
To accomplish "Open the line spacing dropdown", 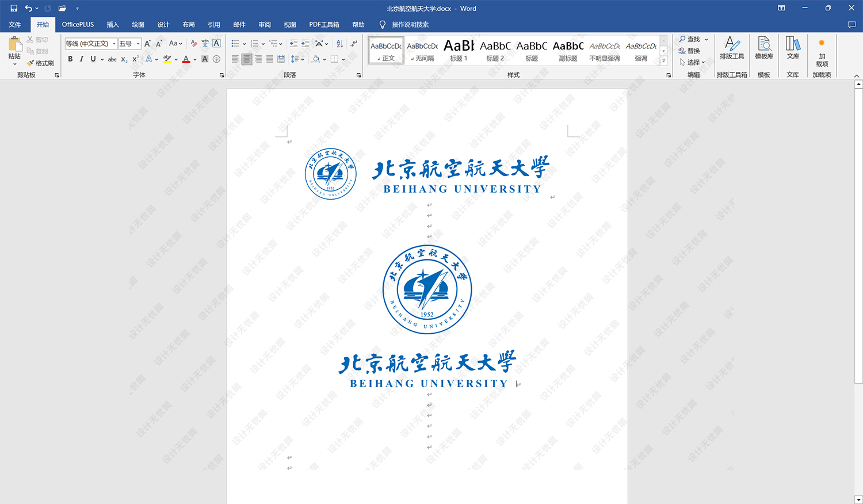I will coord(297,59).
